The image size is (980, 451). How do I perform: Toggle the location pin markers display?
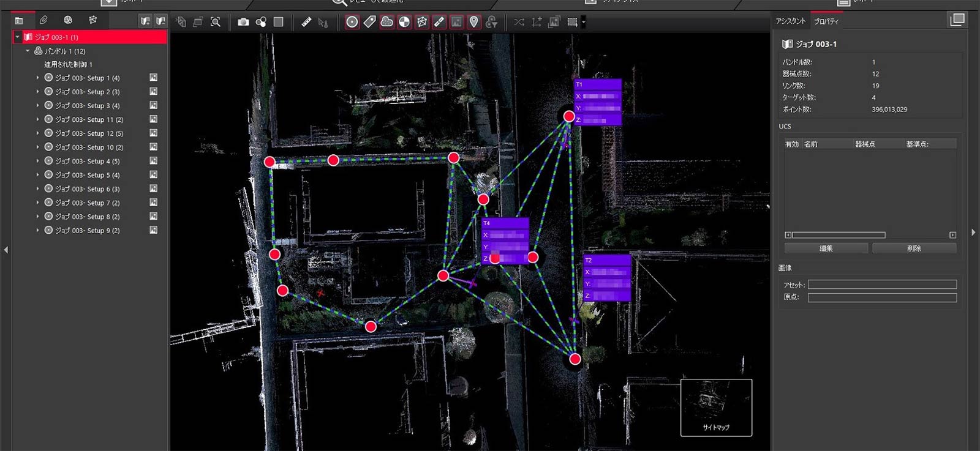(474, 22)
